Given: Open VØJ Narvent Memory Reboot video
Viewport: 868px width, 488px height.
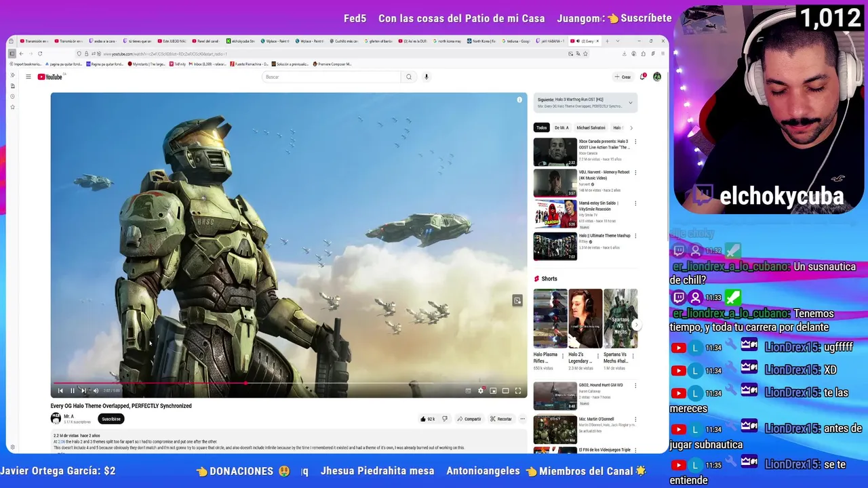Looking at the screenshot, I should coord(555,183).
